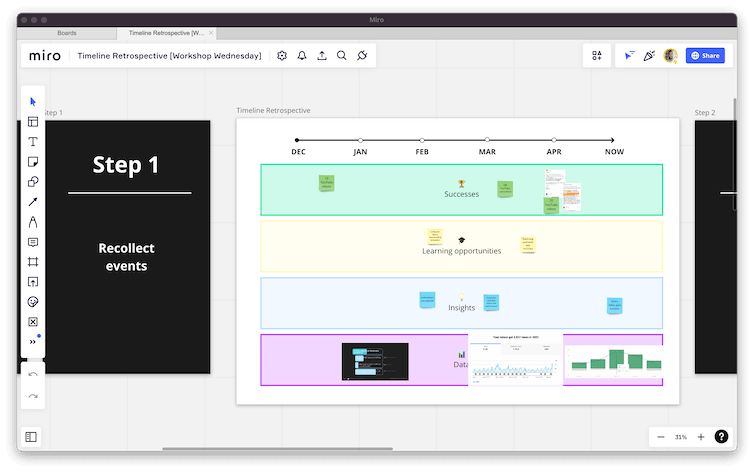Click the zoom in plus button
The height and width of the screenshot is (472, 754).
[701, 437]
